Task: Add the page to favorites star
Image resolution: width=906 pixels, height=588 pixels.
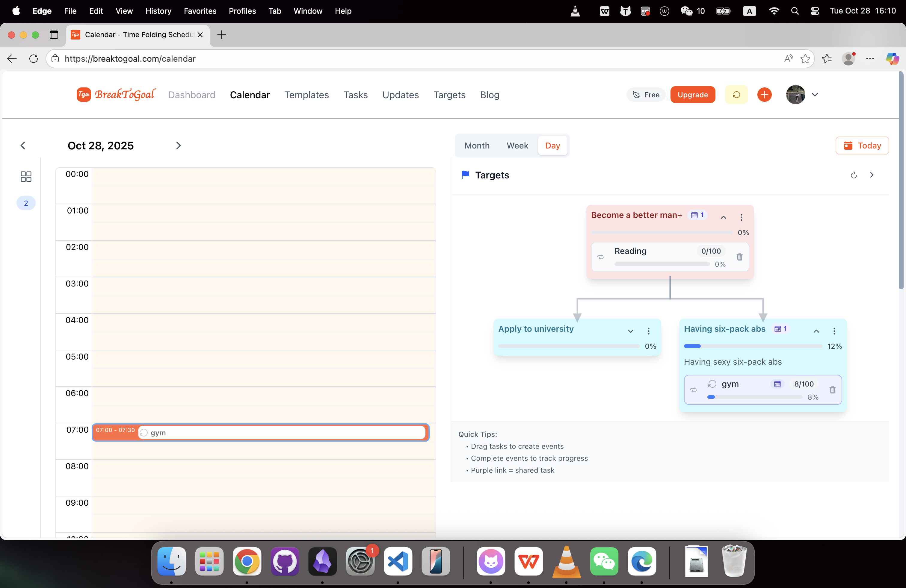Action: click(x=805, y=59)
